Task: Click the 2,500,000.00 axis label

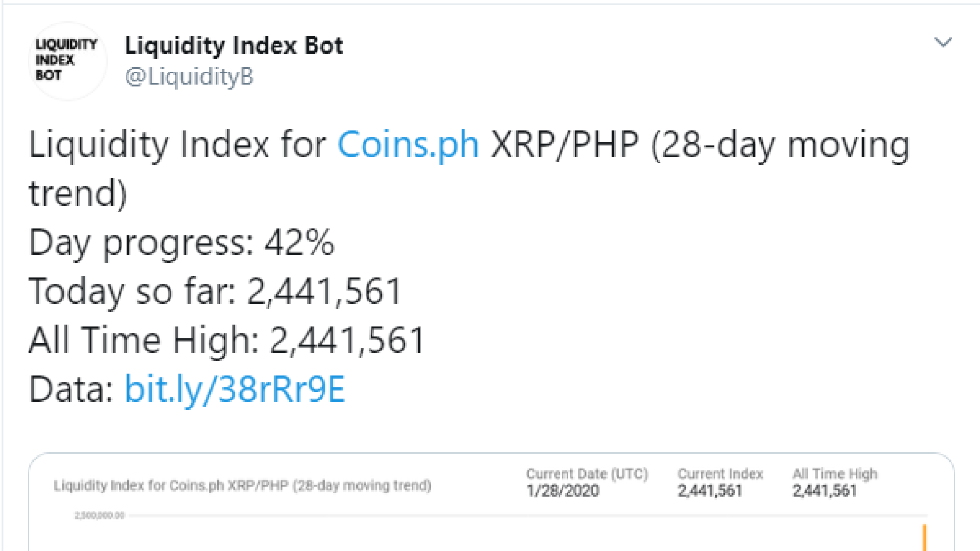Action: [x=100, y=515]
